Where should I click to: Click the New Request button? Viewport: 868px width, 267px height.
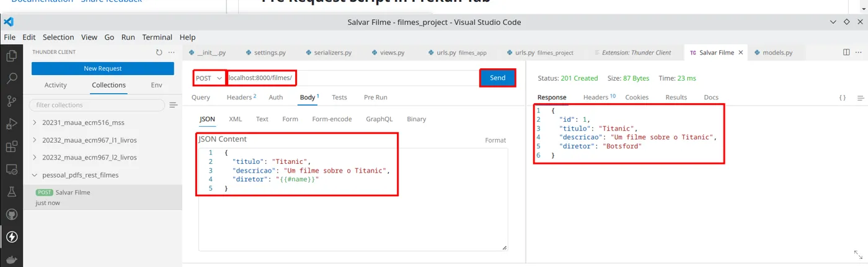103,68
